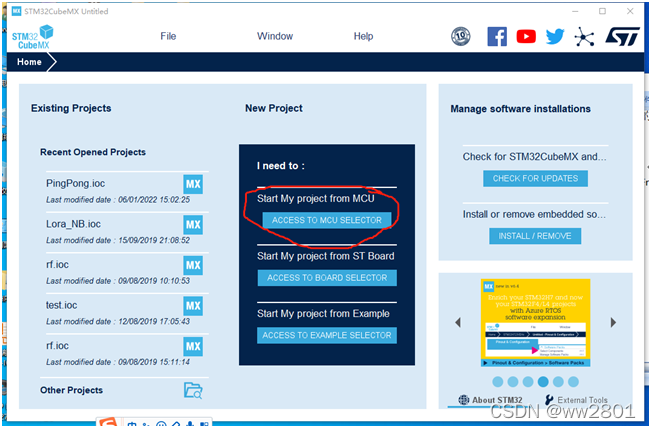Click 'Start My project from ST Board' text
This screenshot has width=651, height=428.
coord(326,256)
